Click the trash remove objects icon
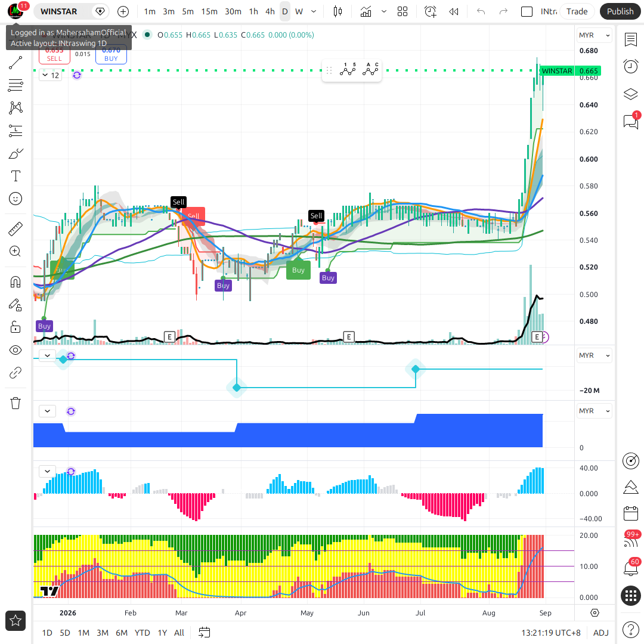 click(x=16, y=403)
